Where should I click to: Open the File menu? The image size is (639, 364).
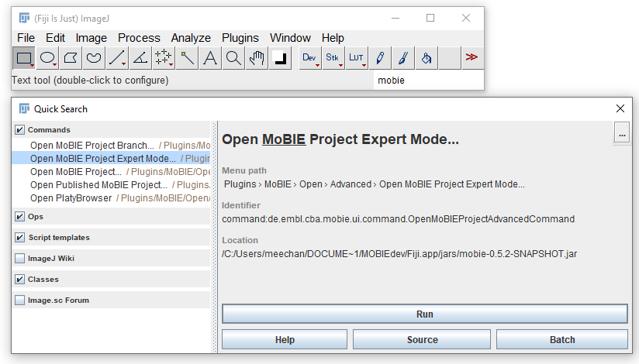click(26, 38)
